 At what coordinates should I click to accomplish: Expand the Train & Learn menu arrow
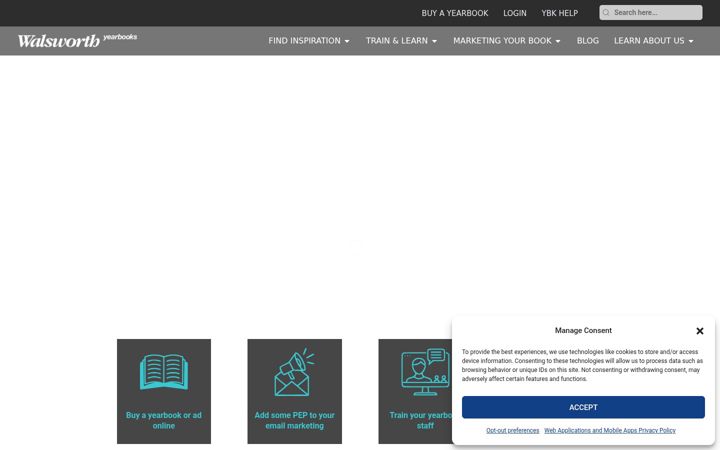[434, 41]
